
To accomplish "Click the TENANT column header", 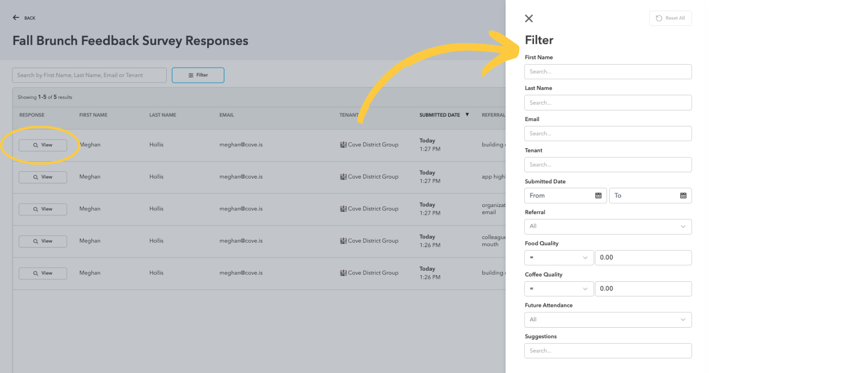I will (349, 115).
